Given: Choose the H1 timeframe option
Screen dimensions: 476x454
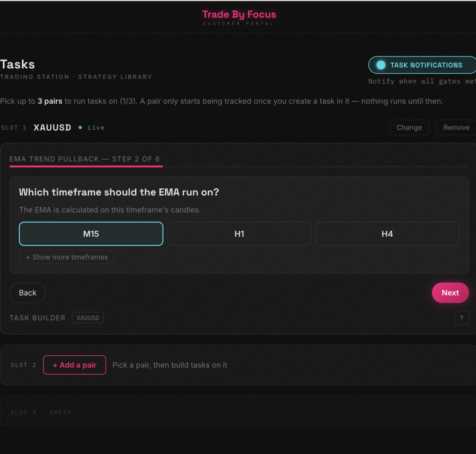Looking at the screenshot, I should [239, 234].
